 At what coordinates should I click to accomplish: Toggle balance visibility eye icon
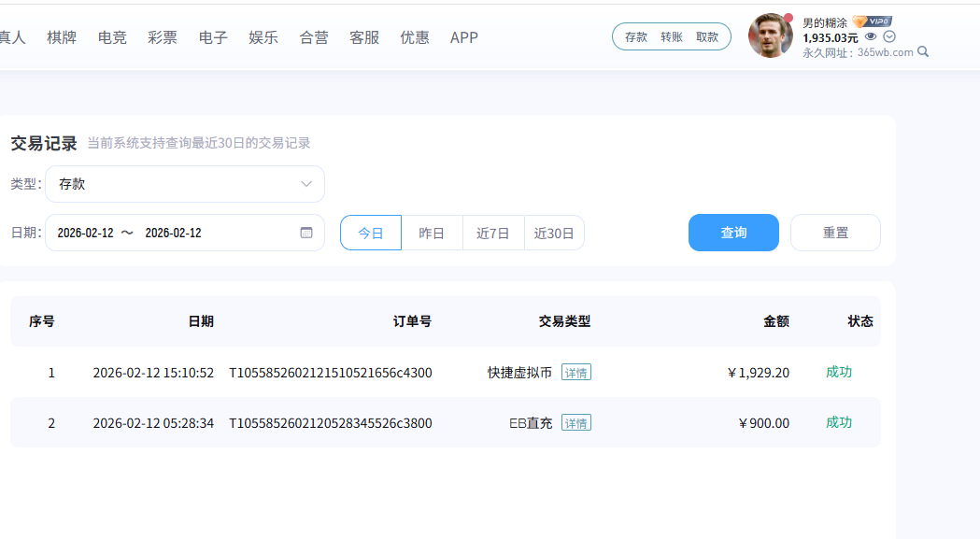[x=871, y=37]
